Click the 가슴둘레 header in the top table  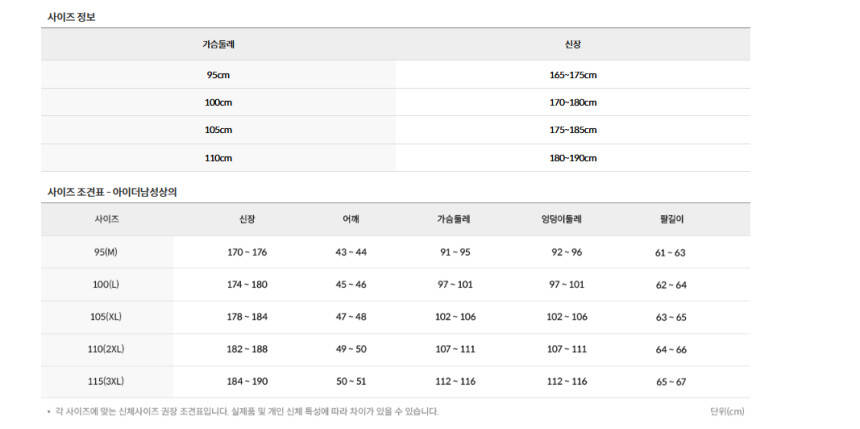click(218, 45)
